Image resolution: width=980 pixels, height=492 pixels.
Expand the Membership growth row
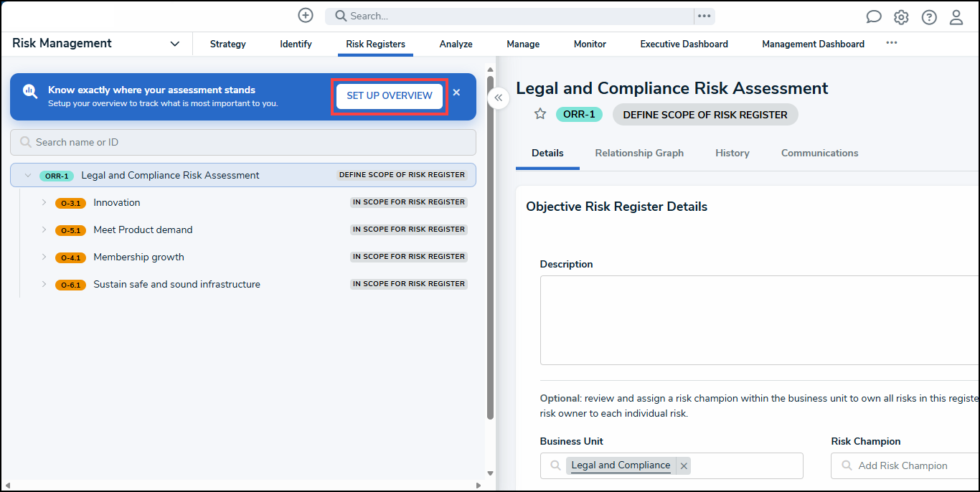click(44, 257)
